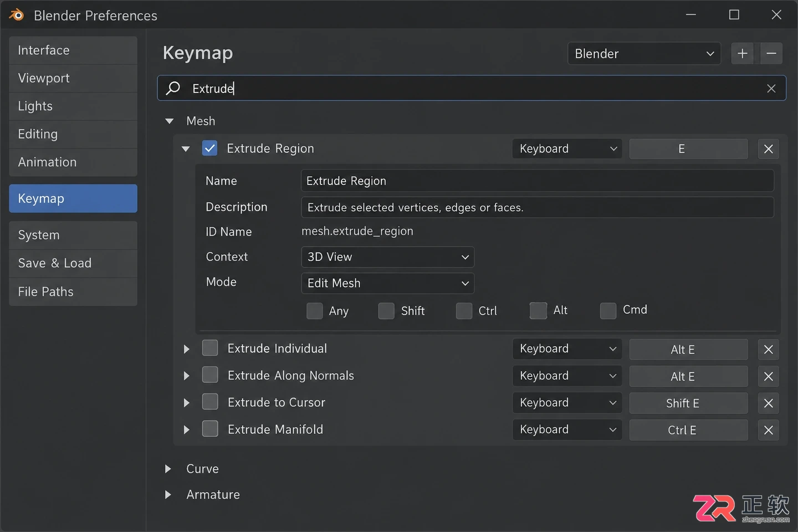
Task: Tick the Ctrl modifier checkbox
Action: (x=464, y=311)
